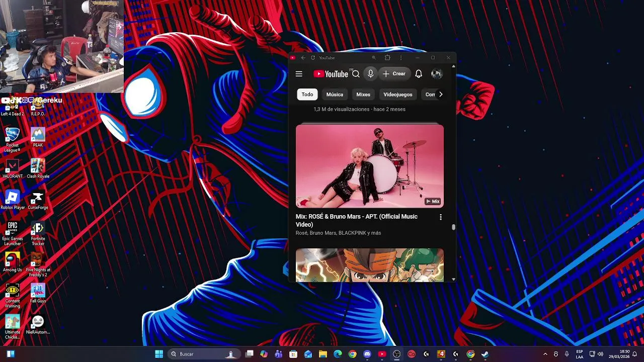Click the YouTube logo to go home
Image resolution: width=644 pixels, height=362 pixels.
tap(331, 74)
